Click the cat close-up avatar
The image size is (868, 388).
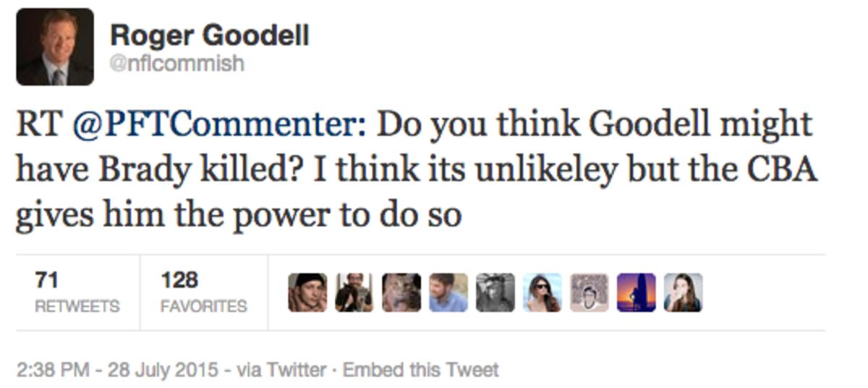pyautogui.click(x=401, y=293)
